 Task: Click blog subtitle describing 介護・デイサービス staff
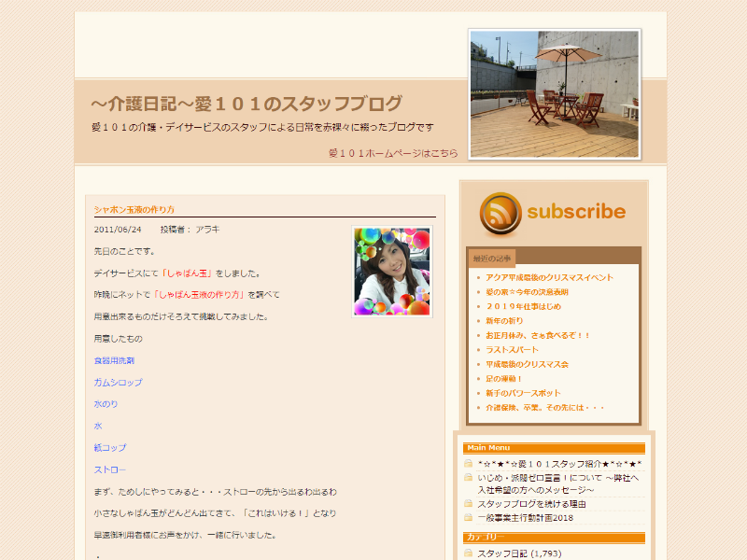pyautogui.click(x=262, y=127)
